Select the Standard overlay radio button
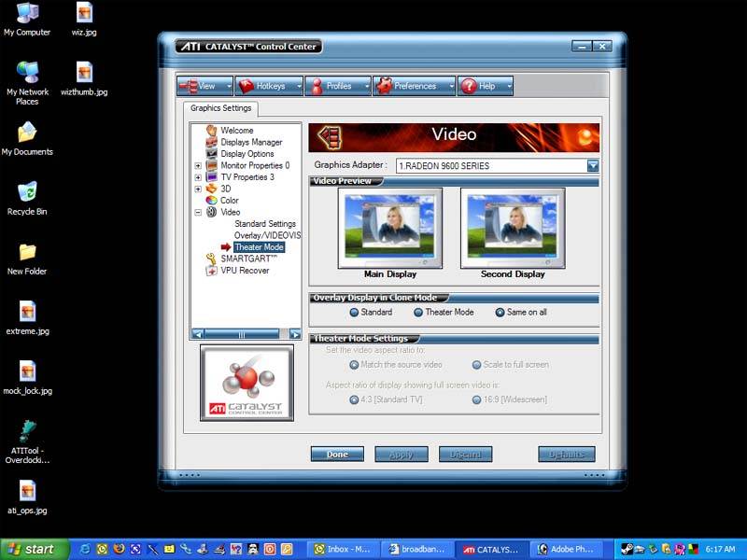 point(354,313)
